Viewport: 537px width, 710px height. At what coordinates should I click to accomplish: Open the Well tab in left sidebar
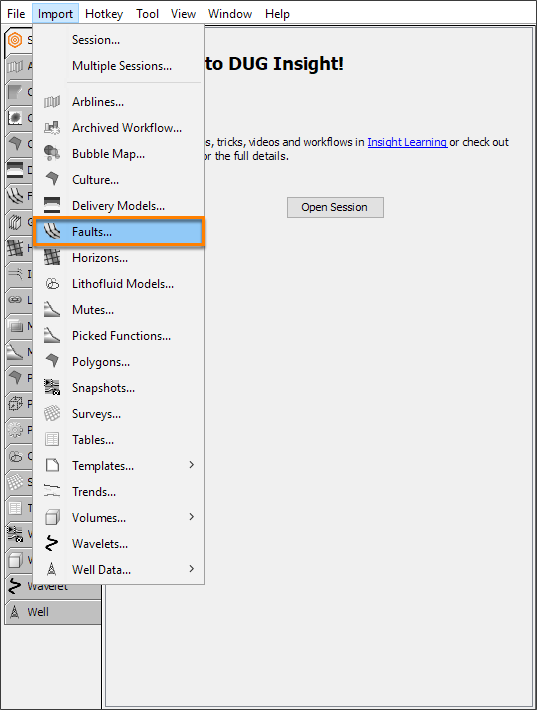point(53,612)
